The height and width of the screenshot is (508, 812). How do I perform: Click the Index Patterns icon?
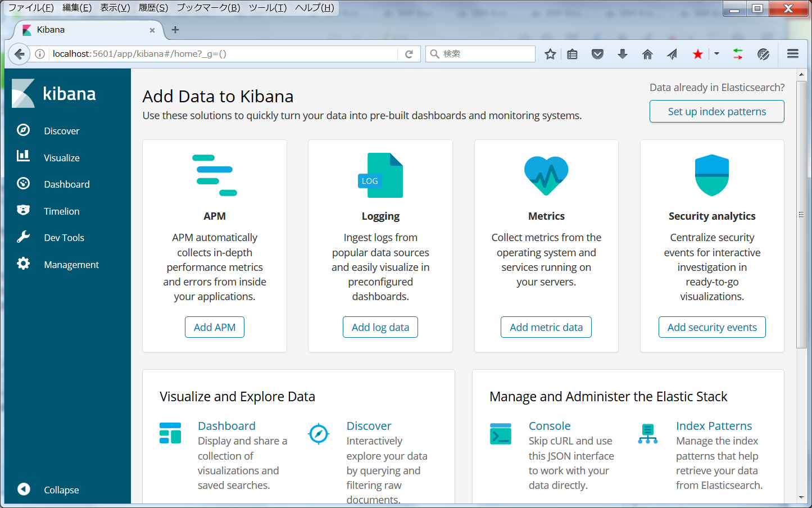tap(648, 433)
